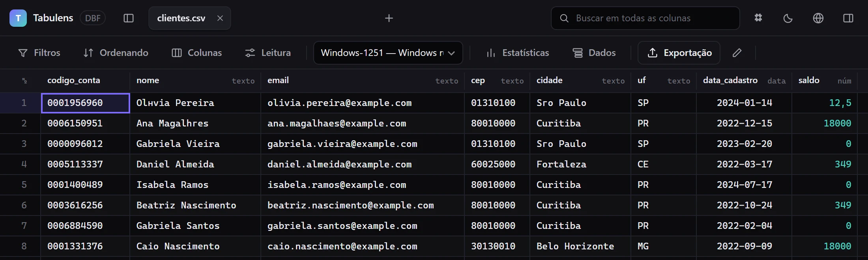This screenshot has height=260, width=868.
Task: Expand the Windows-1251 encoding dropdown
Action: 388,53
